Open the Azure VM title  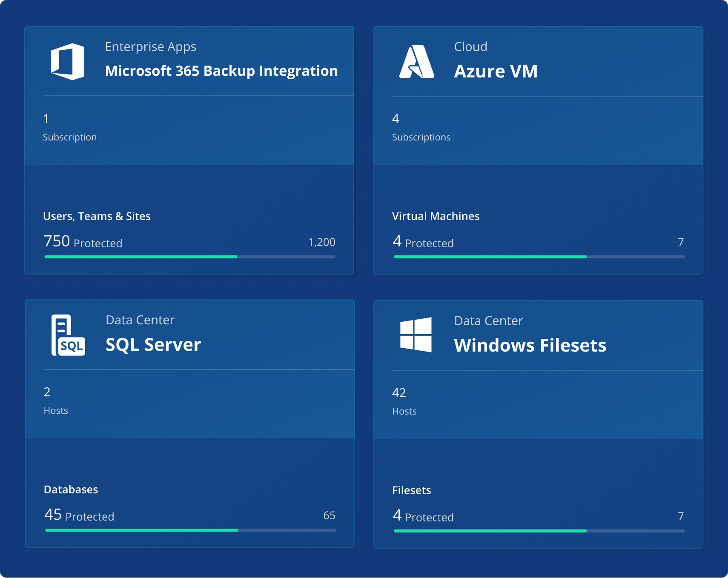pyautogui.click(x=496, y=71)
